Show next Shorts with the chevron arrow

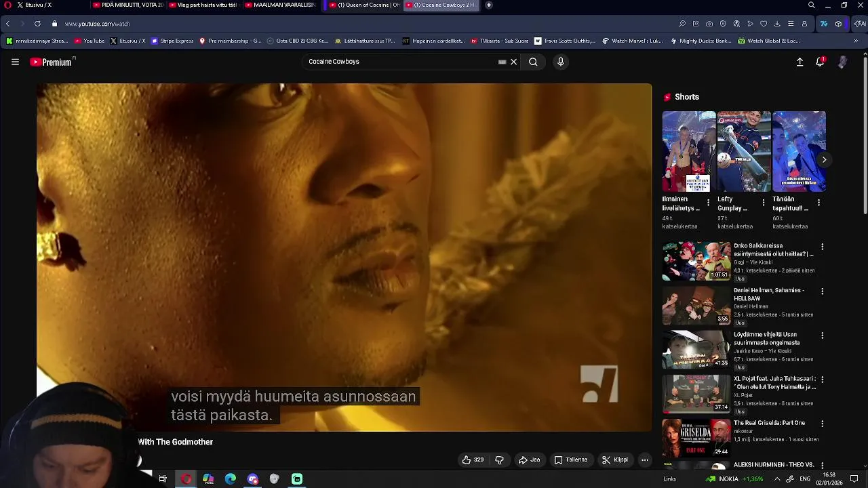pos(824,160)
